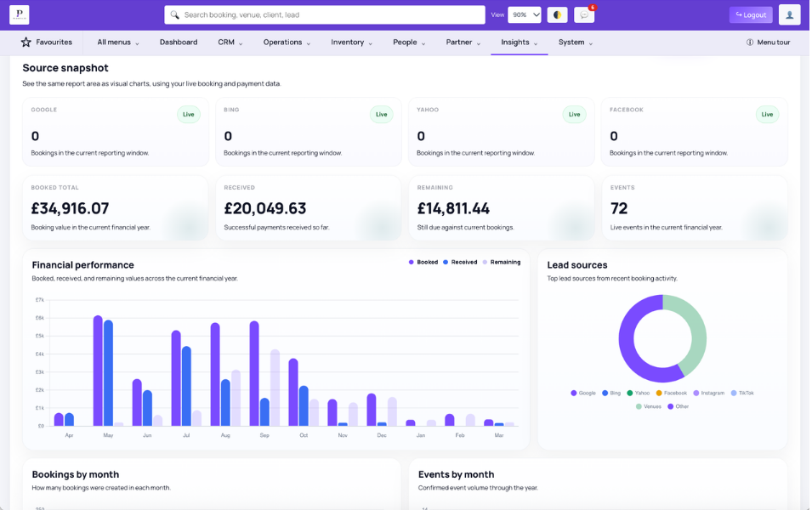Click the Source snapshot heading
Screen dimensions: 812x510
(65, 68)
